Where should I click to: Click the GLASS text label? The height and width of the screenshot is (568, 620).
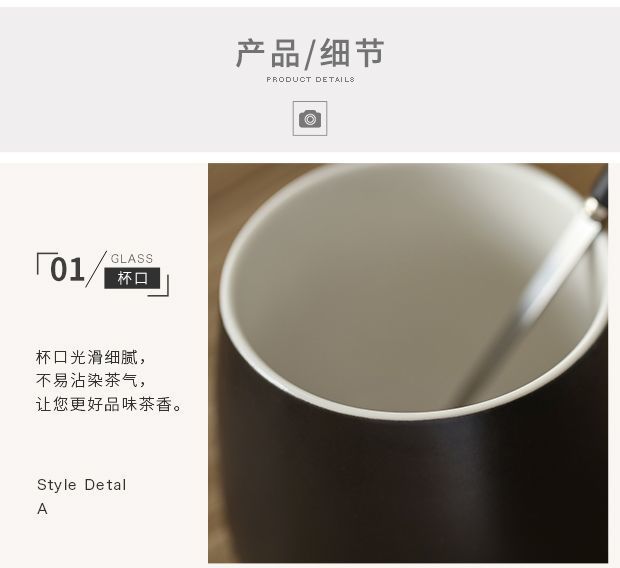132,259
